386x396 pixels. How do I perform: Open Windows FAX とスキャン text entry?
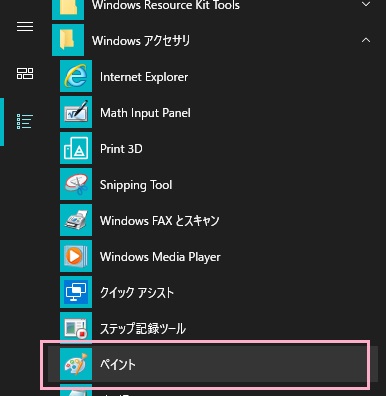click(160, 221)
